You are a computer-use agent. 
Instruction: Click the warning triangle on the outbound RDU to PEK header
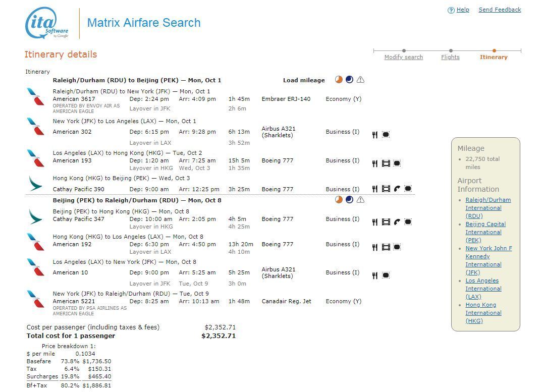360,80
